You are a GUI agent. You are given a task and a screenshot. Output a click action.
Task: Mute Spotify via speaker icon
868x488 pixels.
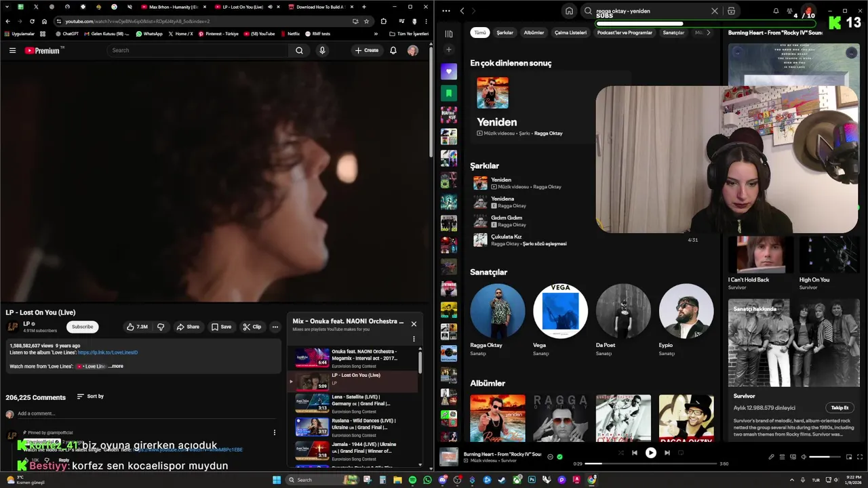(804, 457)
